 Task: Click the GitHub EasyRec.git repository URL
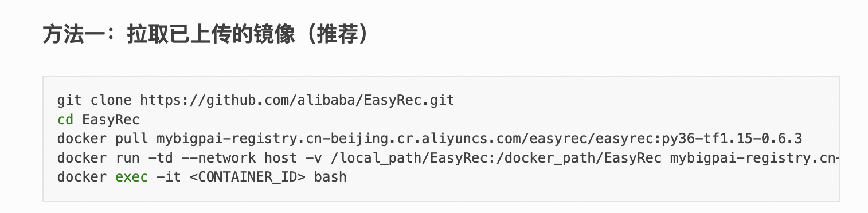(x=297, y=101)
